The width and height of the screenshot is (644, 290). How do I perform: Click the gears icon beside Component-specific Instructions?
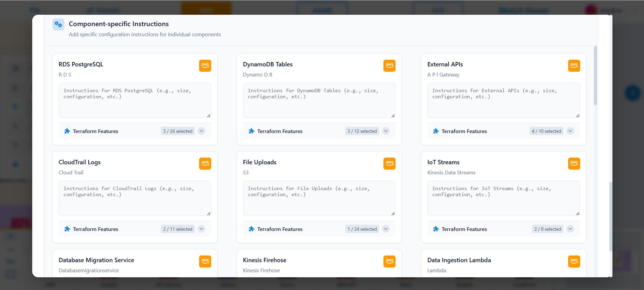click(58, 24)
